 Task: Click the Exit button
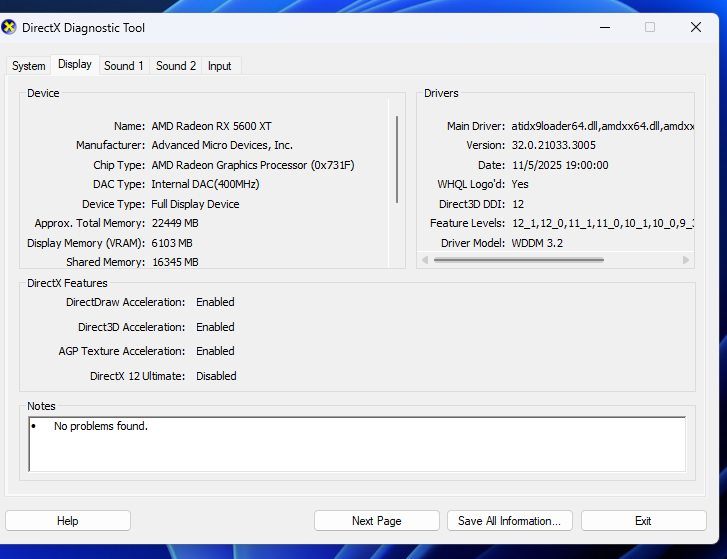coord(643,521)
